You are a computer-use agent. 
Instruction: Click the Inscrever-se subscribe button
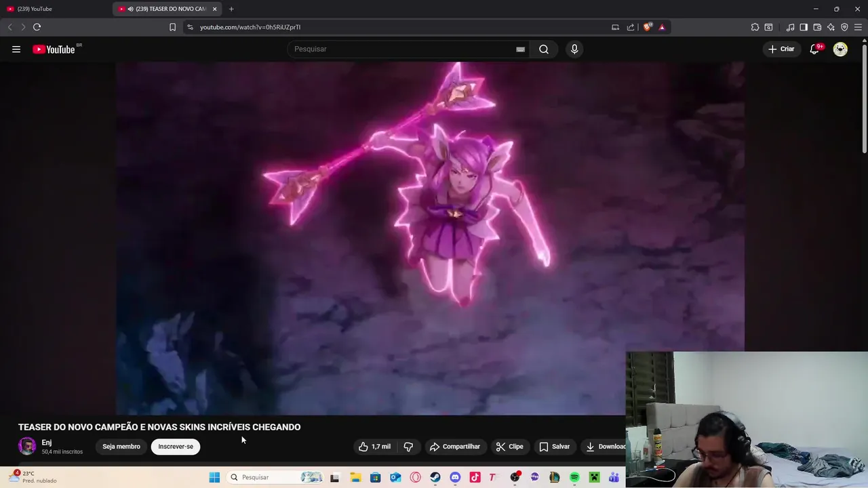coord(176,447)
